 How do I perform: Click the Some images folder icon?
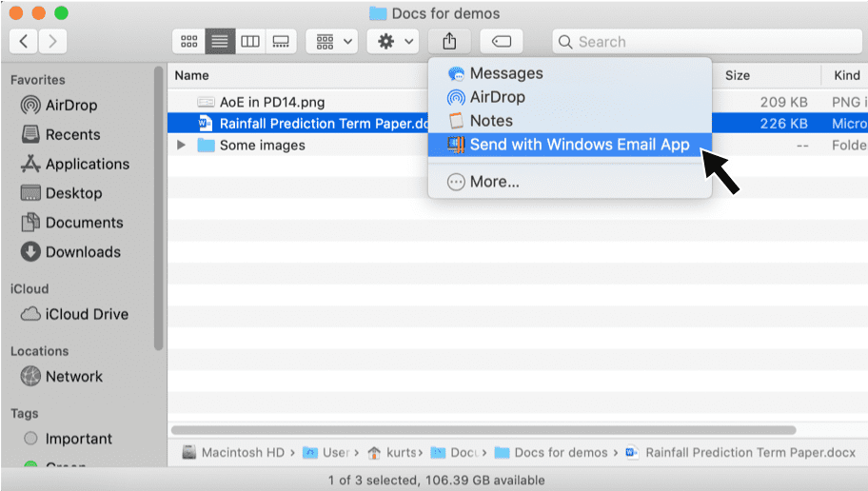click(206, 145)
